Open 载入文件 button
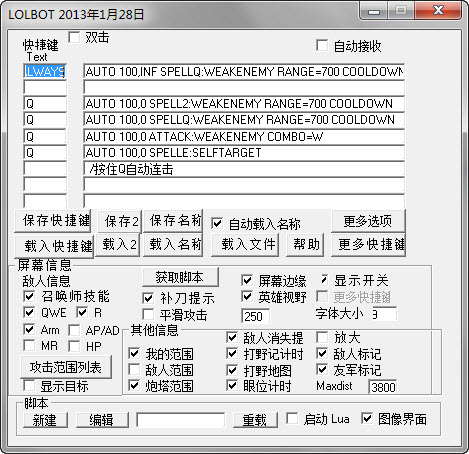469x454 pixels. point(245,245)
